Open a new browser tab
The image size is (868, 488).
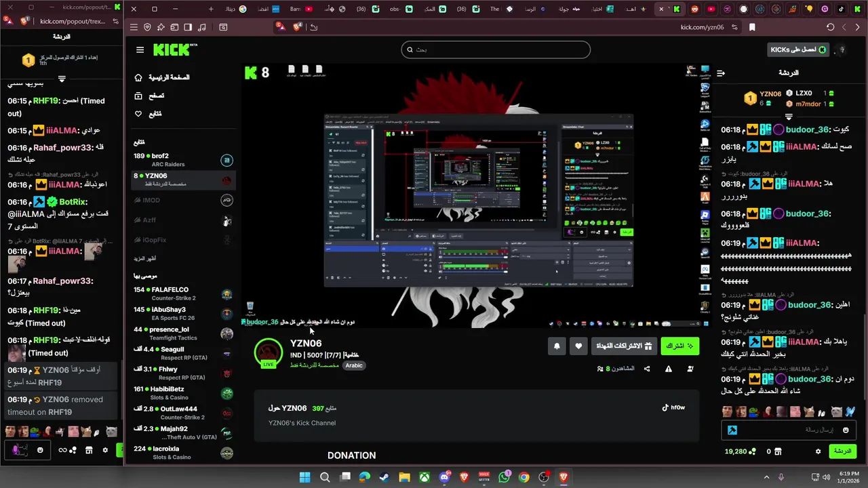click(x=211, y=9)
